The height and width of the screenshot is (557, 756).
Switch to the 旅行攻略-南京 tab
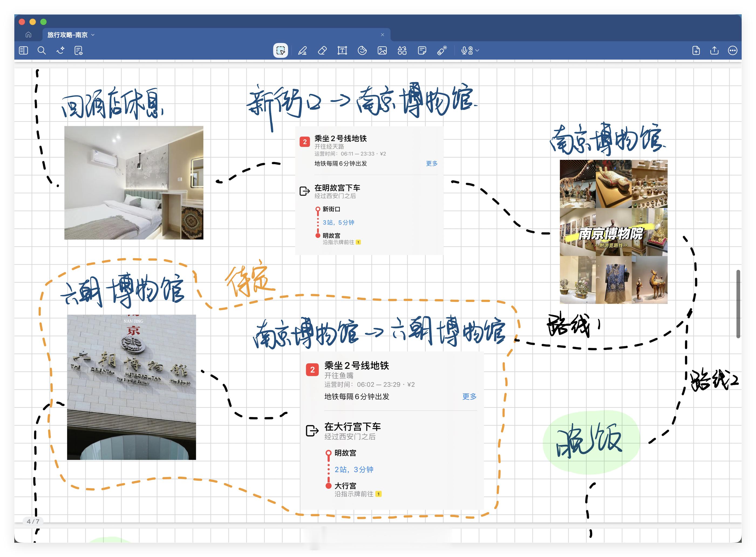coord(67,35)
